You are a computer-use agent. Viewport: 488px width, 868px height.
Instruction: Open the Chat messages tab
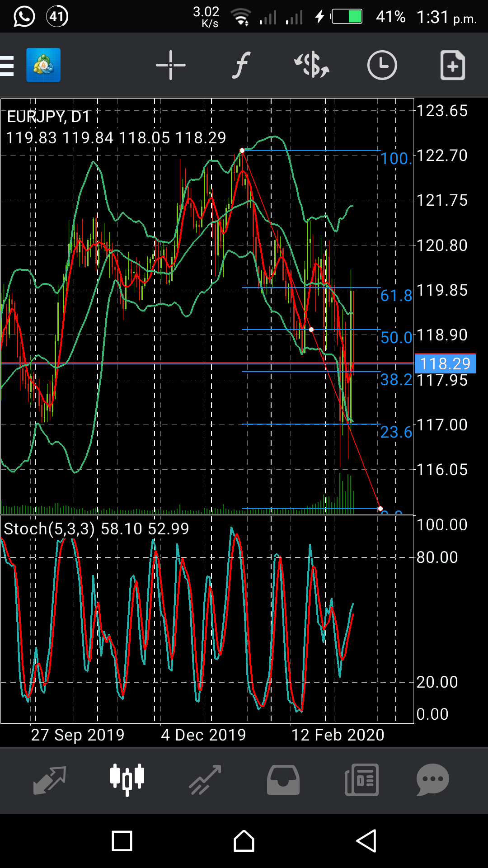tap(432, 780)
